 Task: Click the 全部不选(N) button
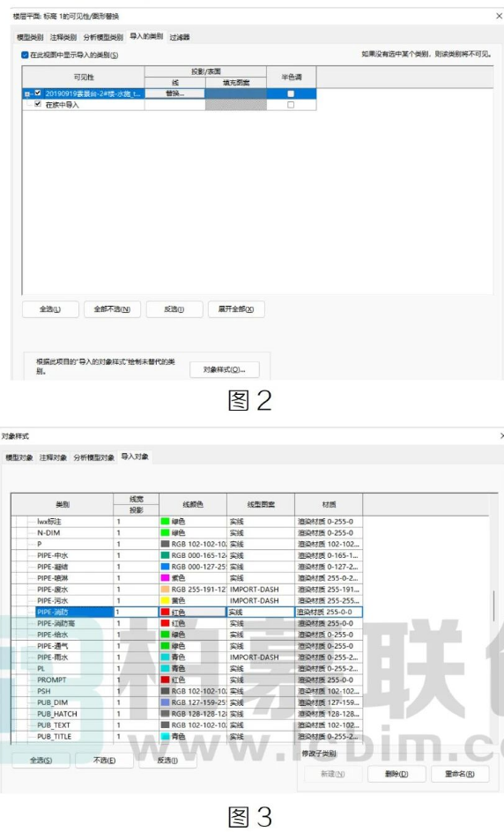click(112, 308)
